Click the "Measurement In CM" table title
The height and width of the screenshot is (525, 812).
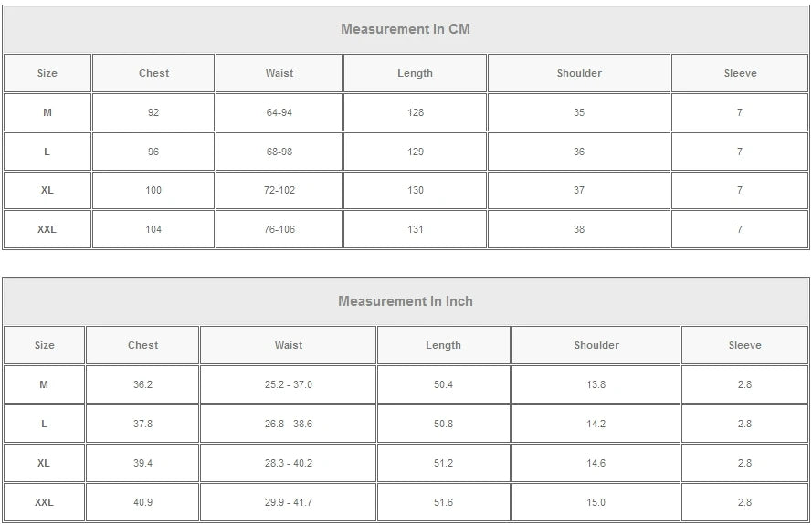406,29
